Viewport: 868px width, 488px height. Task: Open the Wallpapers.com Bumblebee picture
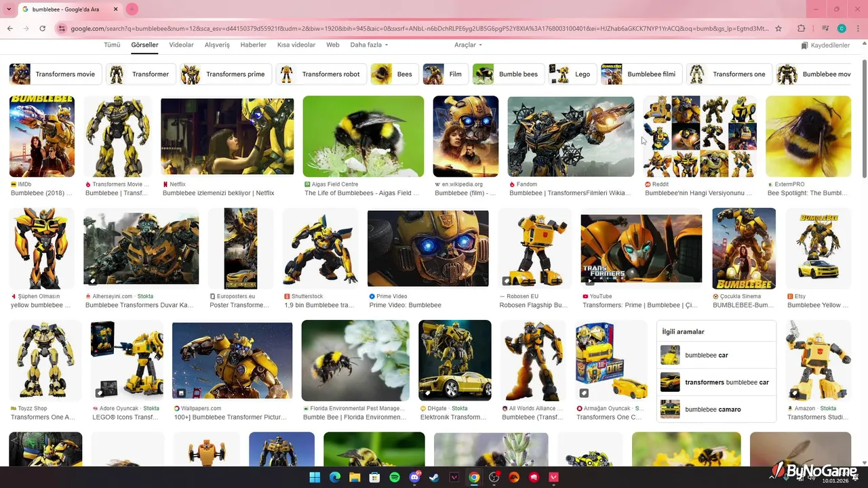tap(233, 361)
